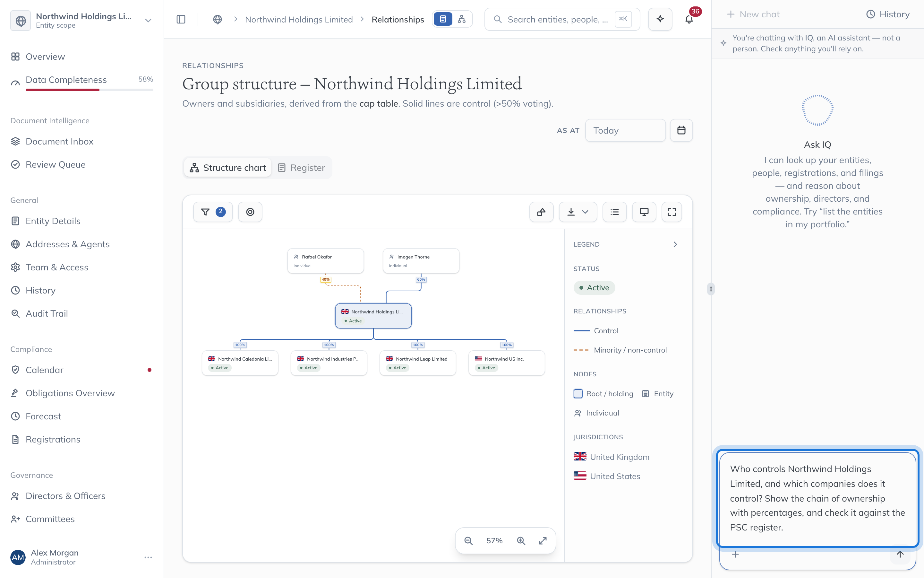Select the Rafael Okafor individual node
Viewport: 924px width, 578px height.
325,261
